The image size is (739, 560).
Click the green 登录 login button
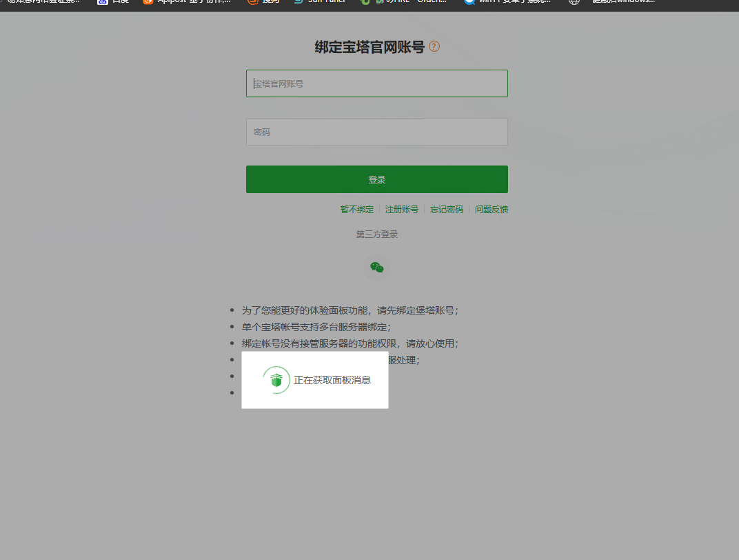tap(377, 179)
